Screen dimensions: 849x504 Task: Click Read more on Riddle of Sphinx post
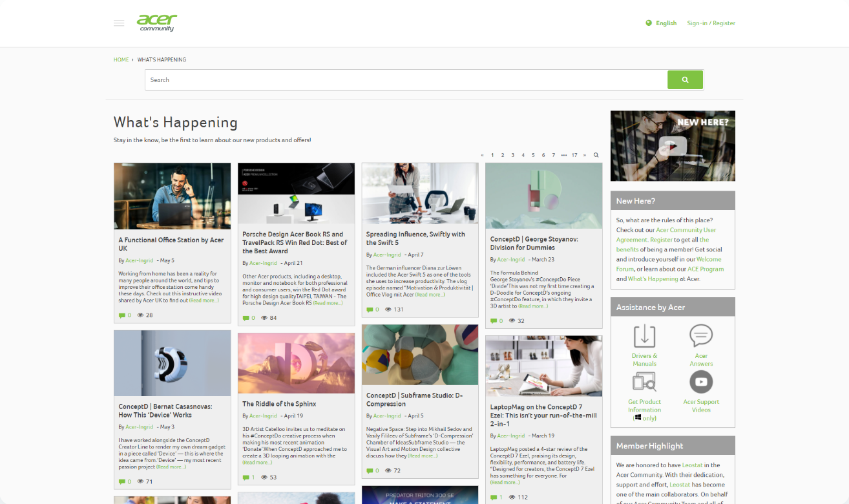(257, 463)
